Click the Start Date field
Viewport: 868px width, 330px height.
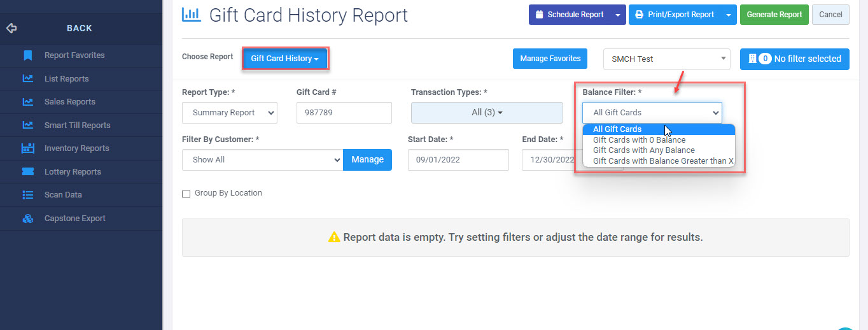point(458,160)
